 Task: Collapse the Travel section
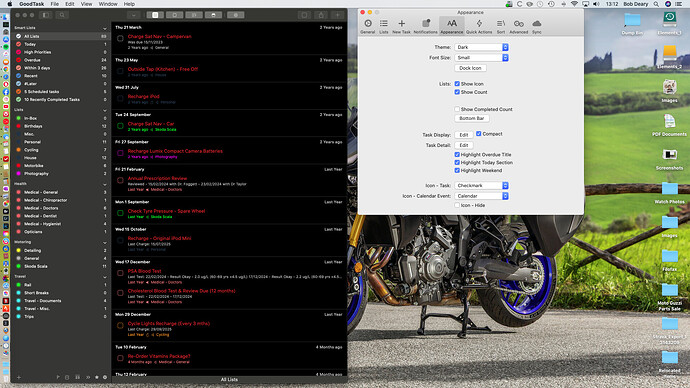click(105, 277)
